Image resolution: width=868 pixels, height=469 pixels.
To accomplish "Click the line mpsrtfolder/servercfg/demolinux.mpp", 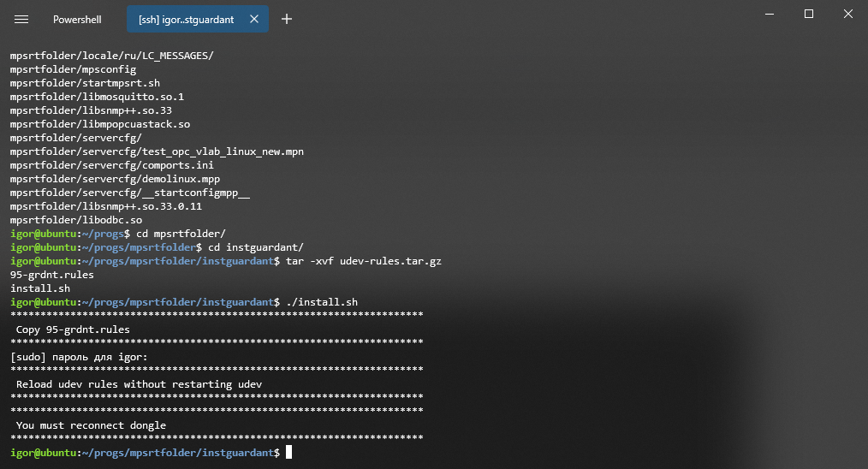I will (116, 180).
